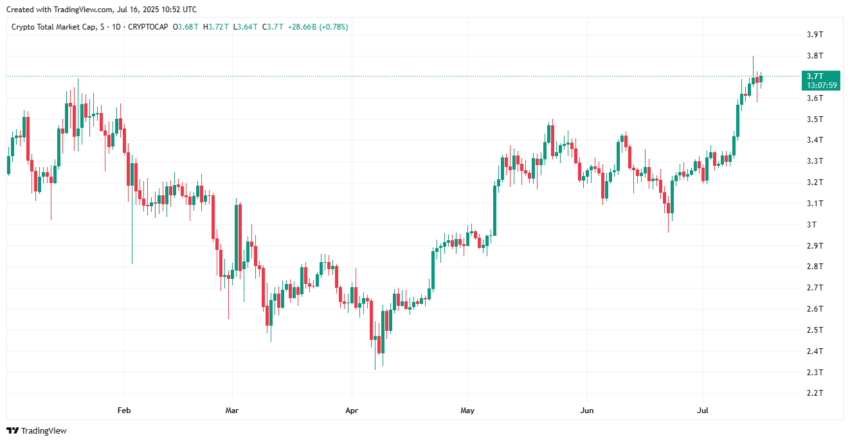Click the open value O3.68T
Screen dimensions: 850x442
click(185, 27)
